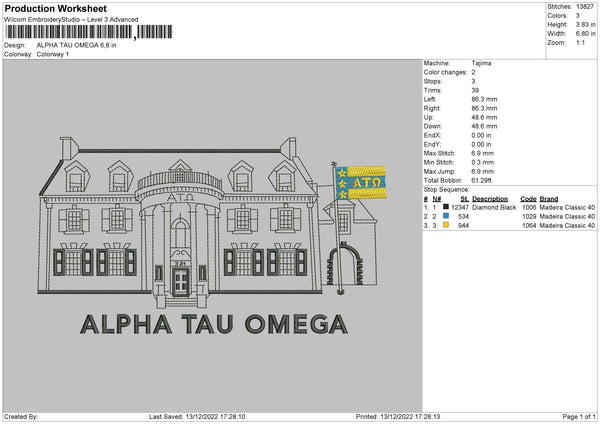Click the Trims value 39
The image size is (600, 424).
tap(475, 90)
